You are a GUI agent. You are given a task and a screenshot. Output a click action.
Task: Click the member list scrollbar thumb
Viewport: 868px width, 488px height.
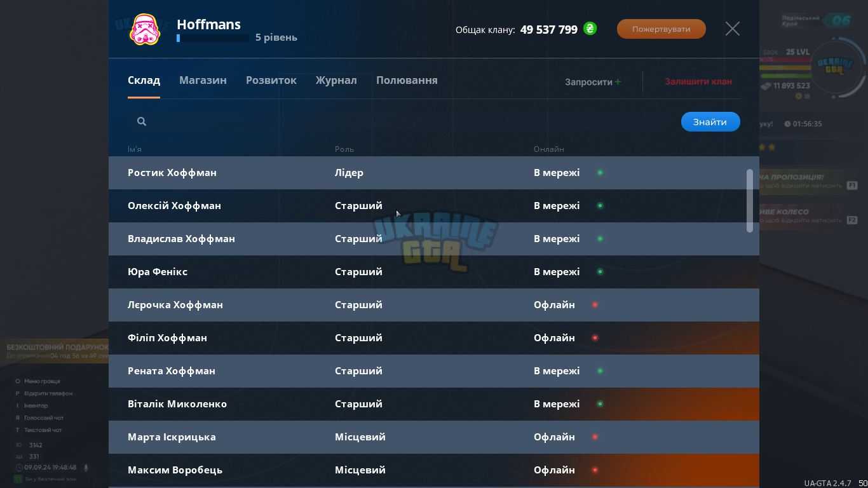click(750, 200)
